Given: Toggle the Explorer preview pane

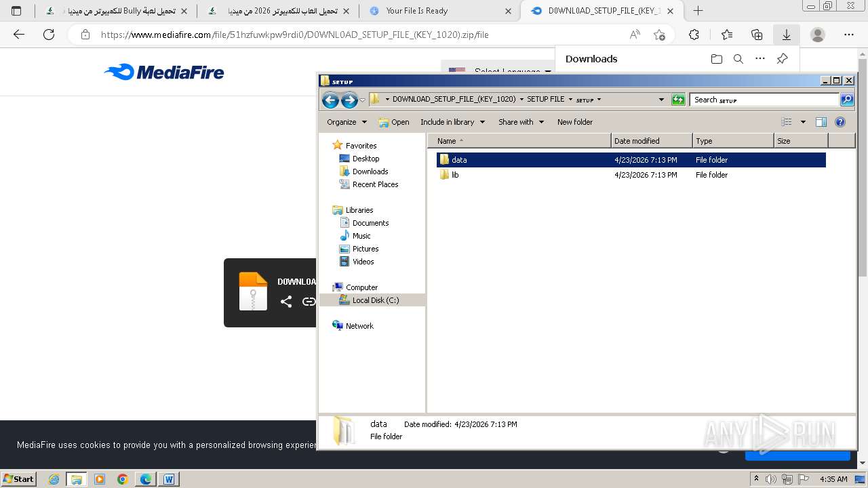Looking at the screenshot, I should (x=821, y=122).
